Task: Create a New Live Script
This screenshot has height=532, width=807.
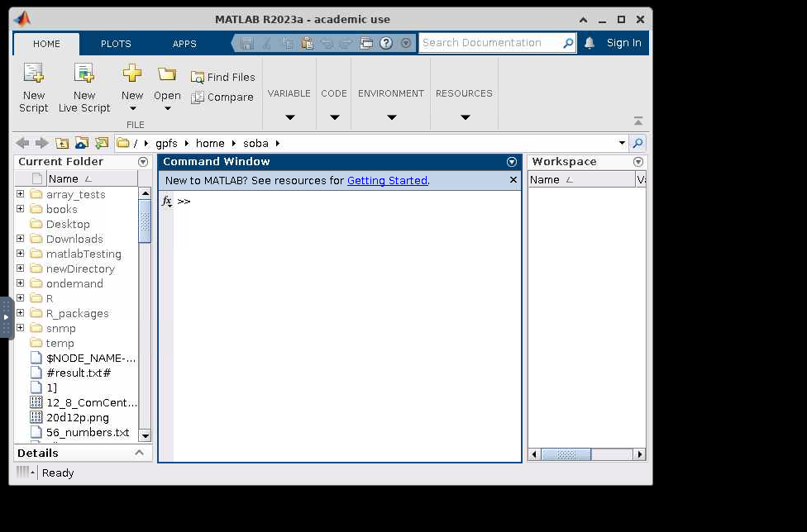Action: 84,88
